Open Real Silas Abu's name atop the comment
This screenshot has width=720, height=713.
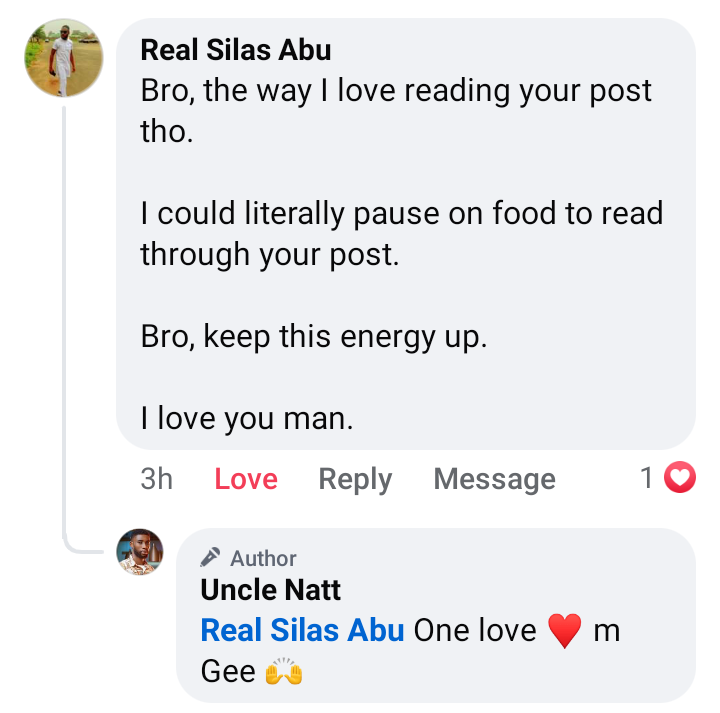point(236,50)
